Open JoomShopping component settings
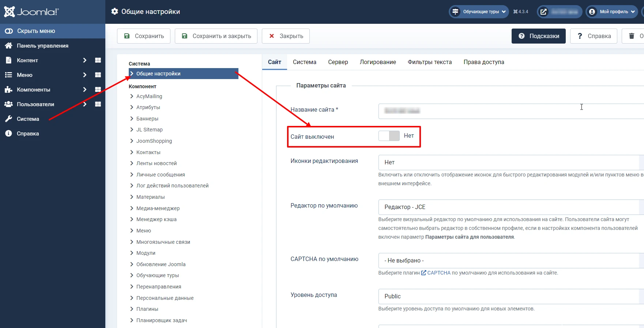This screenshot has width=644, height=328. click(154, 141)
